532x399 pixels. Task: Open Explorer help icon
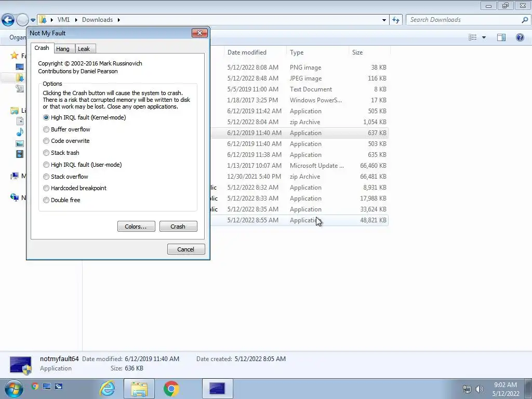(520, 37)
